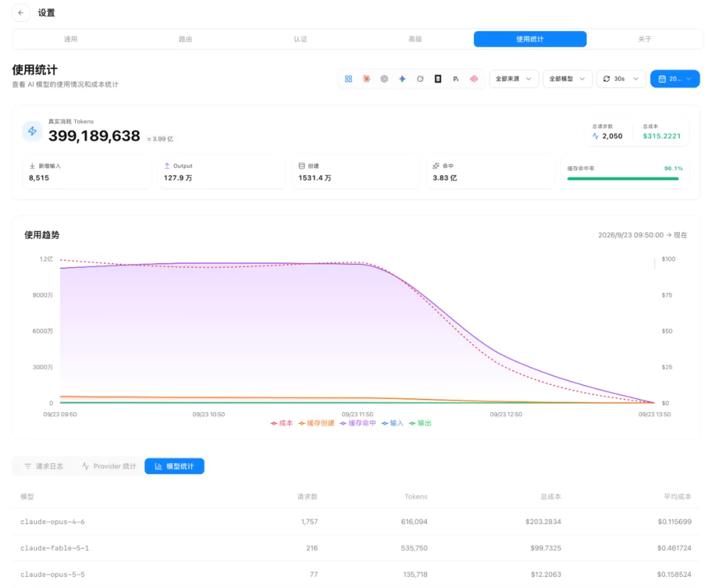Click the $315.2221 total cost value
The height and width of the screenshot is (588, 712).
coord(662,136)
